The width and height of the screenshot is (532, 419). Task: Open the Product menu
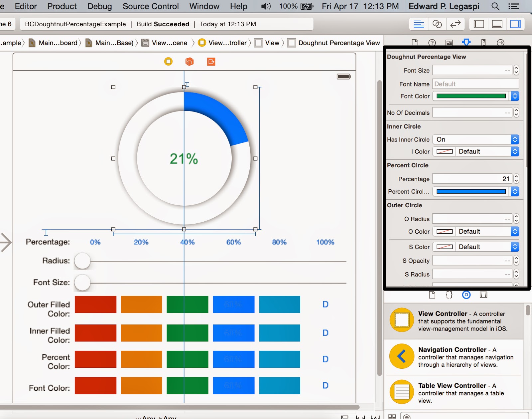(x=62, y=6)
